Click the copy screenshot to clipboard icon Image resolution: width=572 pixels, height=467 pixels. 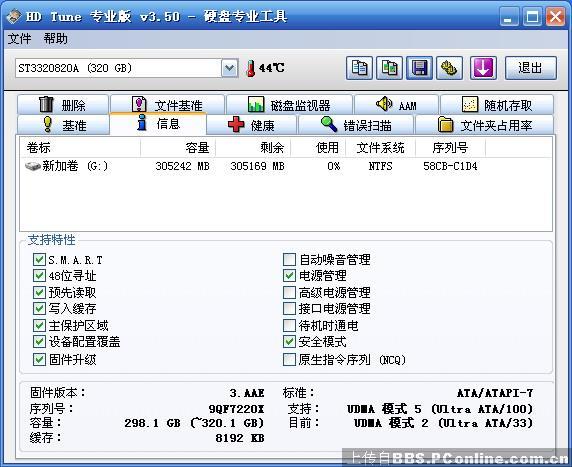pos(389,68)
